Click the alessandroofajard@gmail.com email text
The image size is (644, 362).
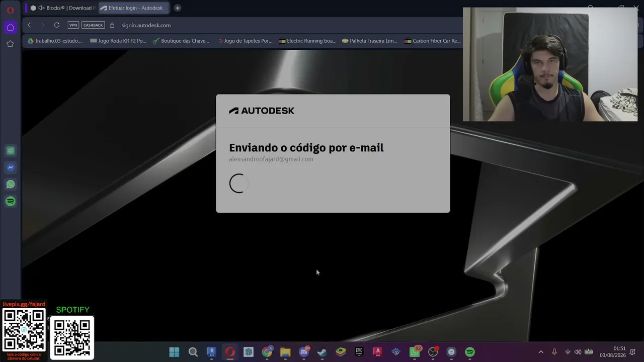(271, 159)
